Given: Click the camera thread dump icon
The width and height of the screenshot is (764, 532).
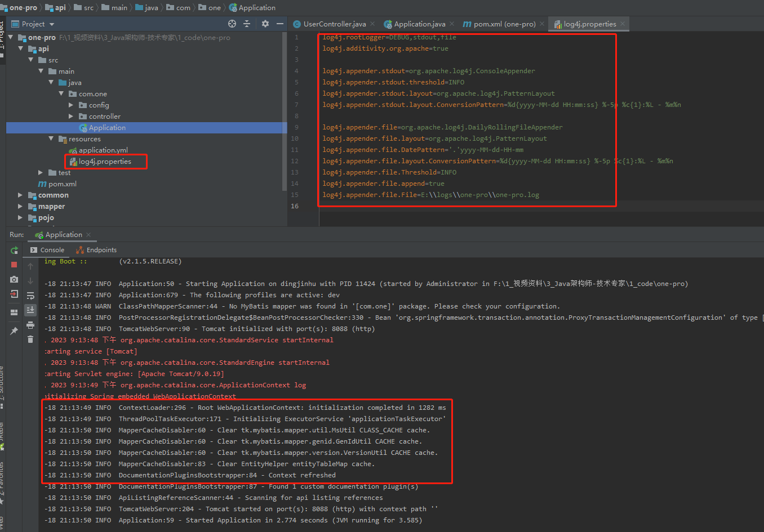Looking at the screenshot, I should [x=14, y=279].
